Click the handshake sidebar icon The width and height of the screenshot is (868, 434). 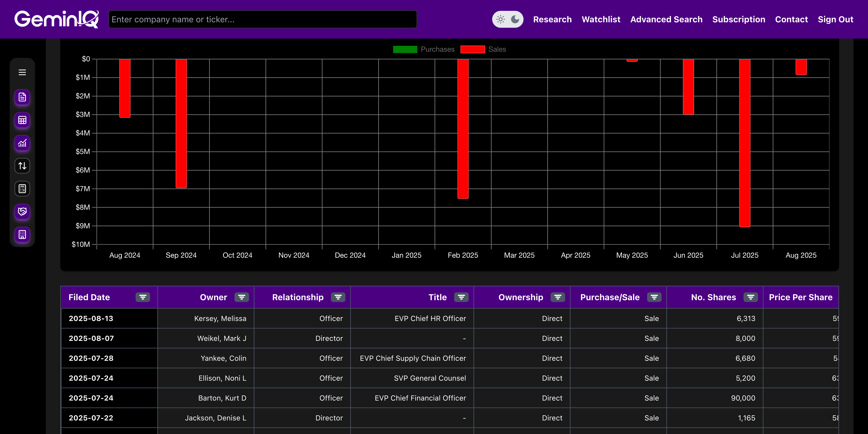click(x=22, y=212)
